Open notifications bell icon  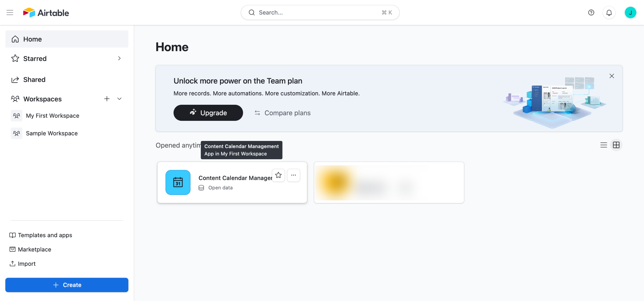[x=609, y=13]
